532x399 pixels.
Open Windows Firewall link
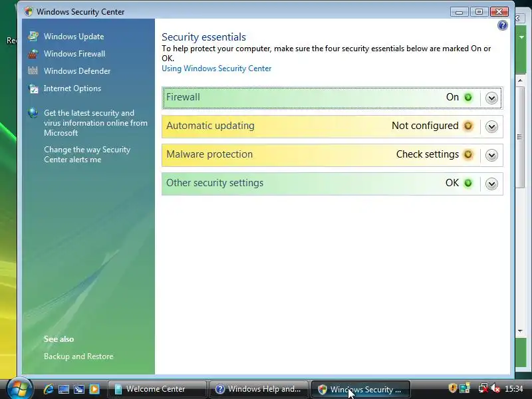74,54
